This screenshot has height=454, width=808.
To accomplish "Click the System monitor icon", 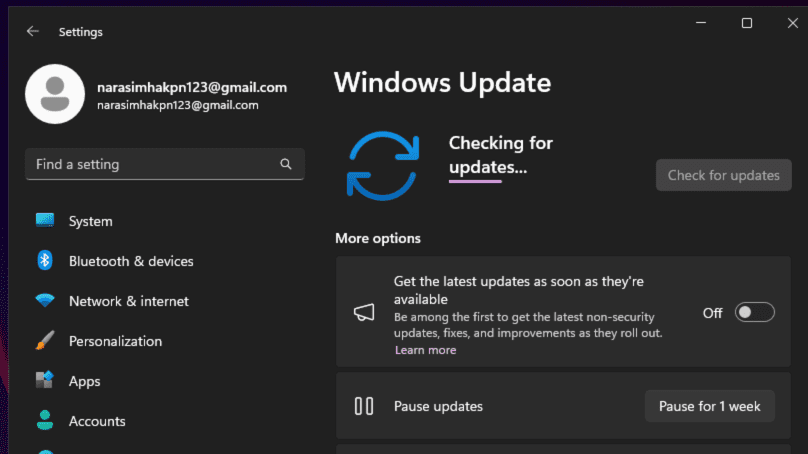I will click(44, 221).
